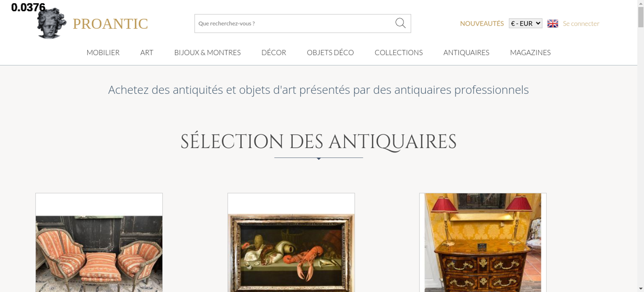Switch language via UK flag icon
The image size is (644, 292).
tap(553, 23)
